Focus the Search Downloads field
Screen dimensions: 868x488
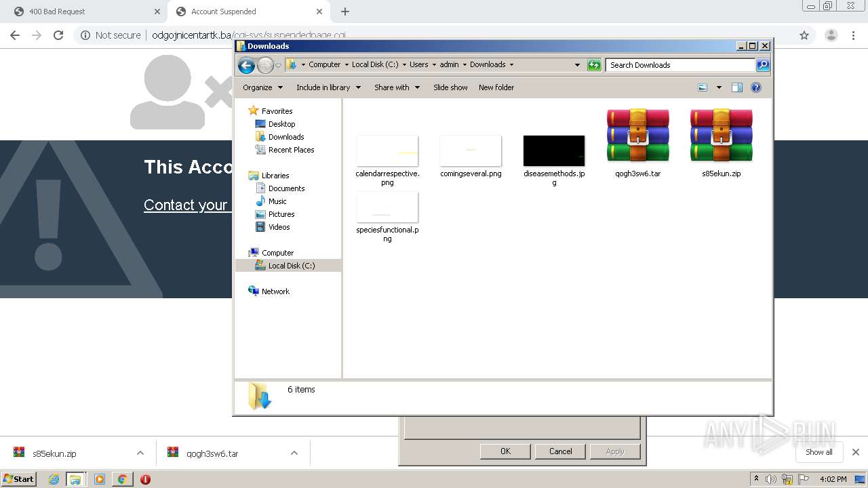[x=680, y=65]
